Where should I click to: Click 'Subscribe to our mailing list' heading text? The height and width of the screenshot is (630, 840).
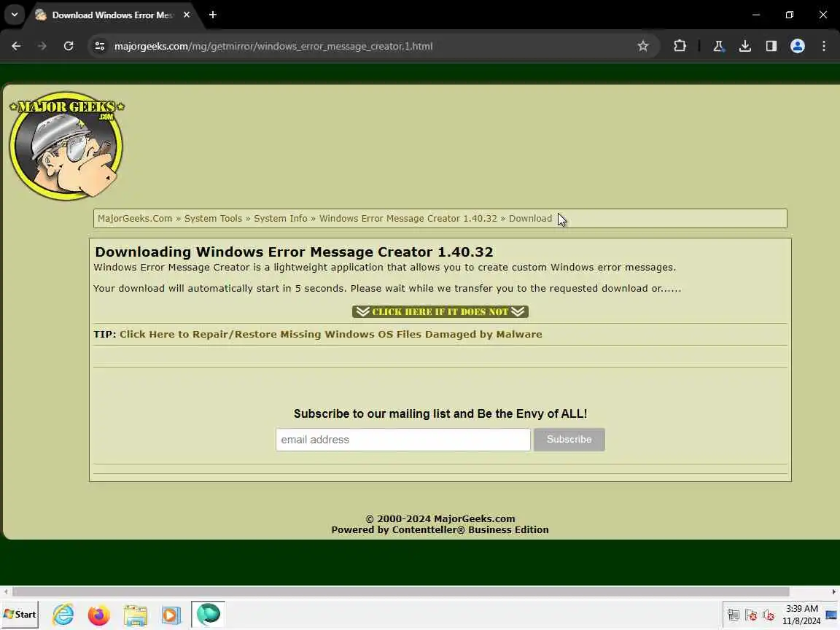coord(440,413)
